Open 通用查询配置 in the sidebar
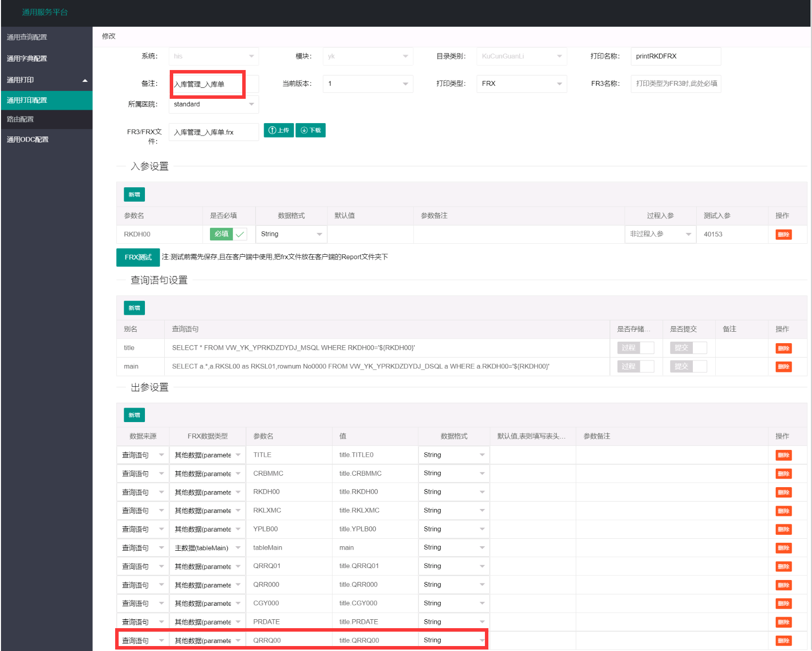 tap(27, 37)
